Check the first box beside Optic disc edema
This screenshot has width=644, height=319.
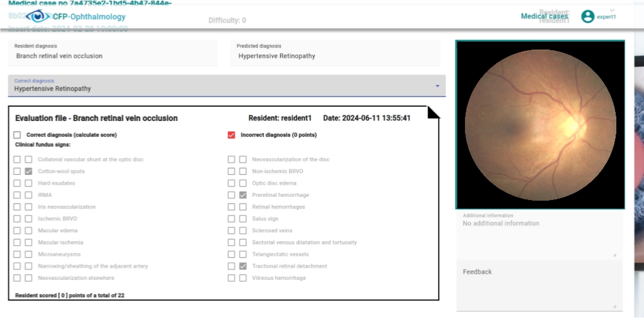(x=231, y=183)
